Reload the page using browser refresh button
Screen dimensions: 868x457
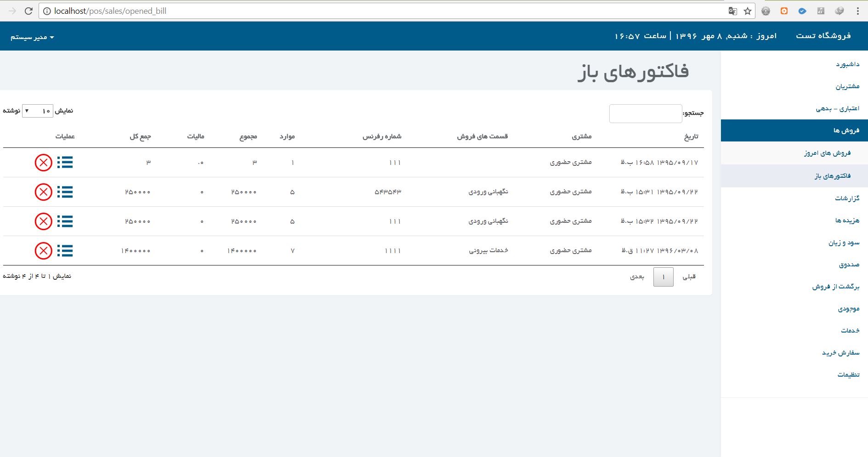click(x=28, y=11)
